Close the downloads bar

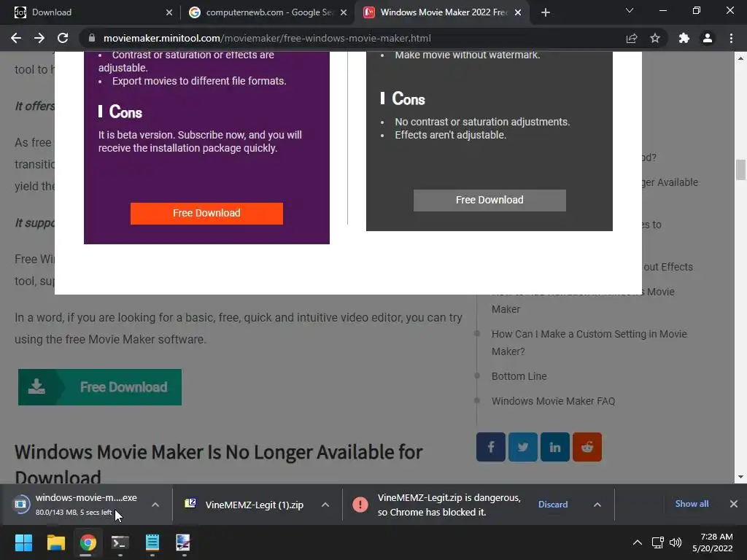click(x=734, y=504)
